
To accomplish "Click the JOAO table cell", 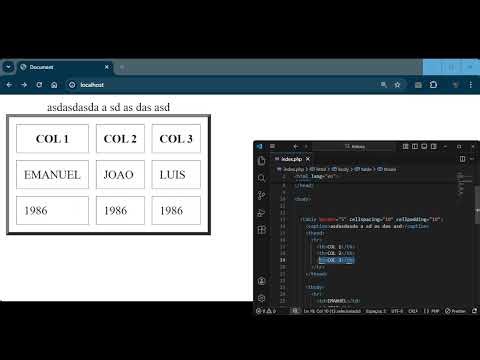I will 120,174.
